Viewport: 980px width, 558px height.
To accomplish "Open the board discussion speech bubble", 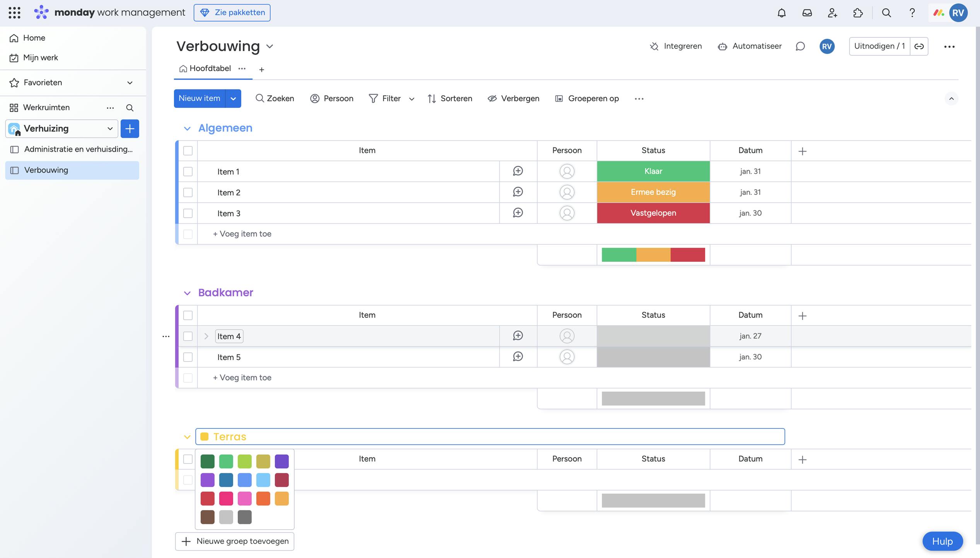I will point(800,46).
